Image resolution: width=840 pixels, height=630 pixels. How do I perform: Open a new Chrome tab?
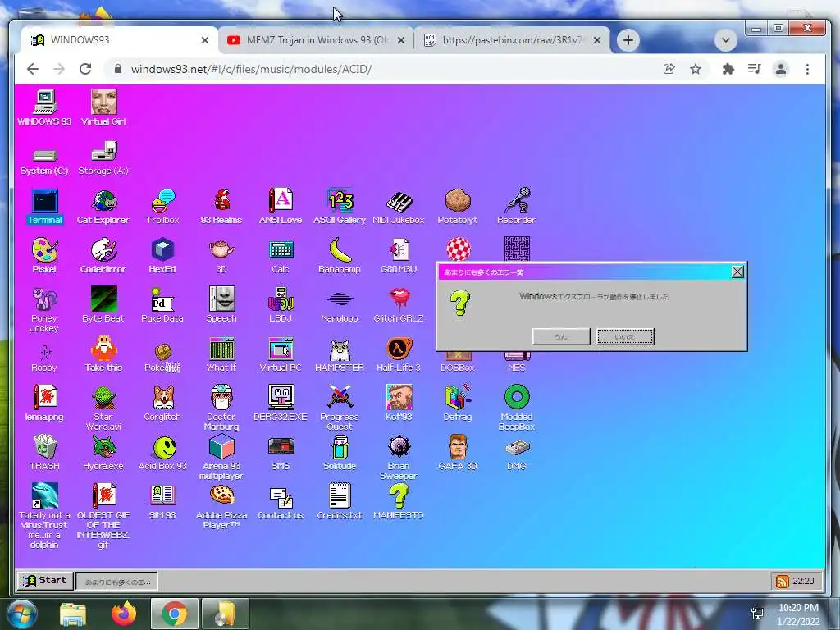[x=628, y=40]
